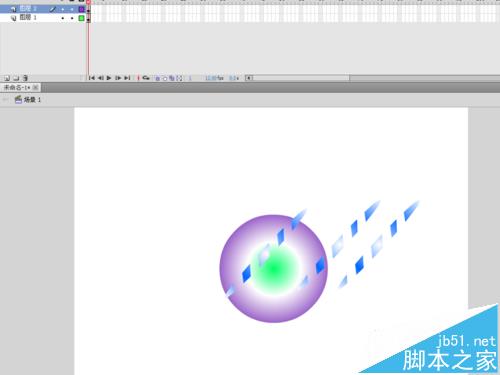This screenshot has height=375, width=500.
Task: Create a new layer folder
Action: [16, 78]
